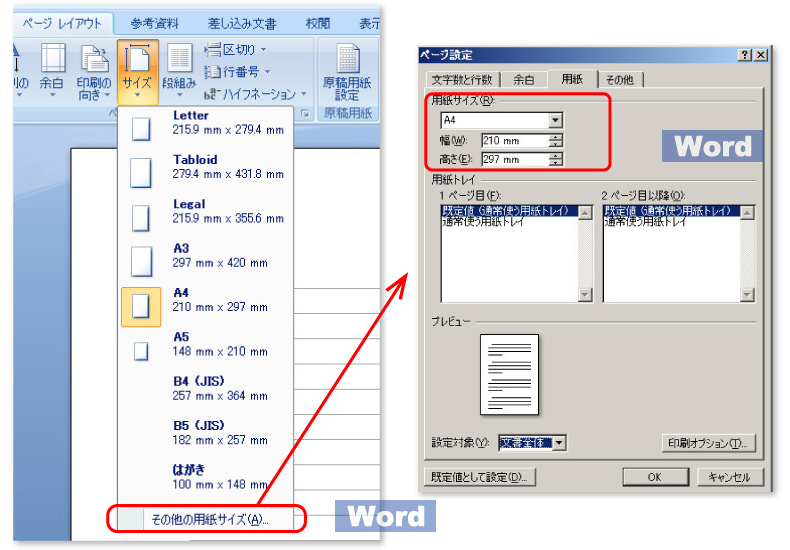Click the Legal page thumbnail icon
Screen dimensions: 790x550
(141, 218)
